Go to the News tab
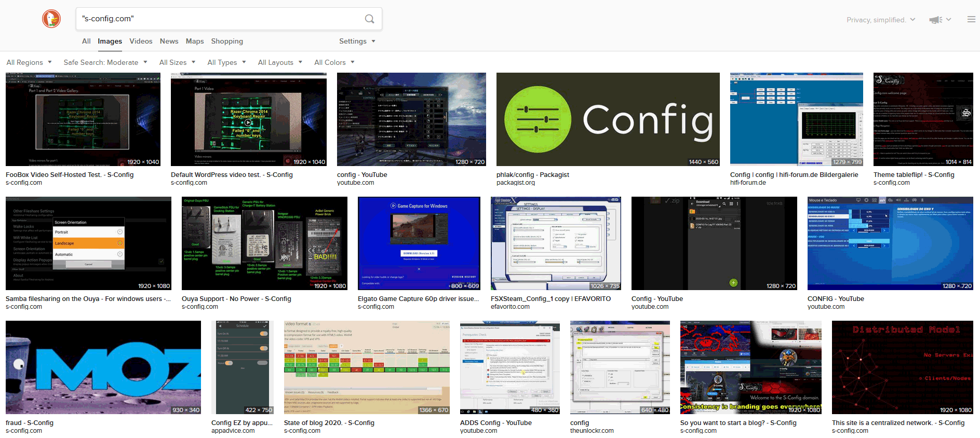Screen dimensions: 980x438 click(x=169, y=41)
